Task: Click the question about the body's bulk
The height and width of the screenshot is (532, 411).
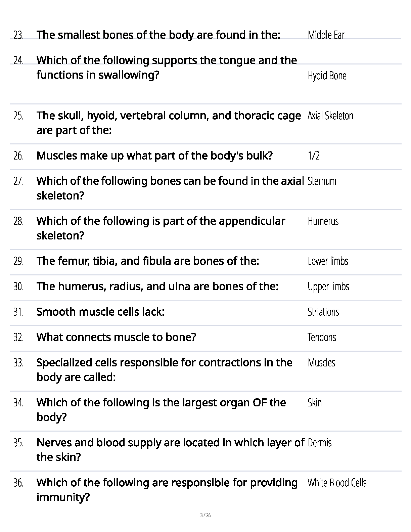Action: tap(154, 156)
